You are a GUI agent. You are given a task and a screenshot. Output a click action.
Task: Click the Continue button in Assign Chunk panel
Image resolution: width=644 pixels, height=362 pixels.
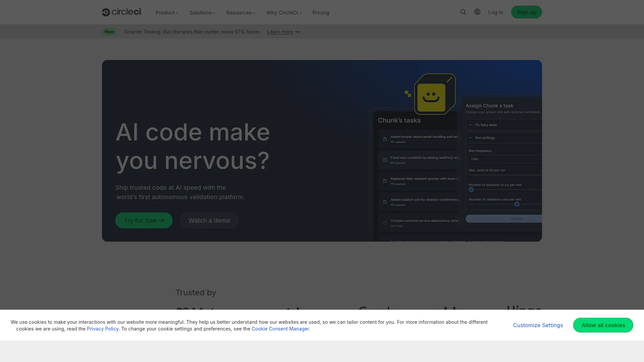point(504,219)
